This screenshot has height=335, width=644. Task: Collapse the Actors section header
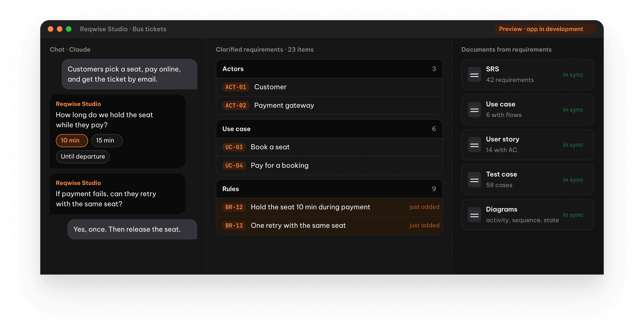pos(329,69)
